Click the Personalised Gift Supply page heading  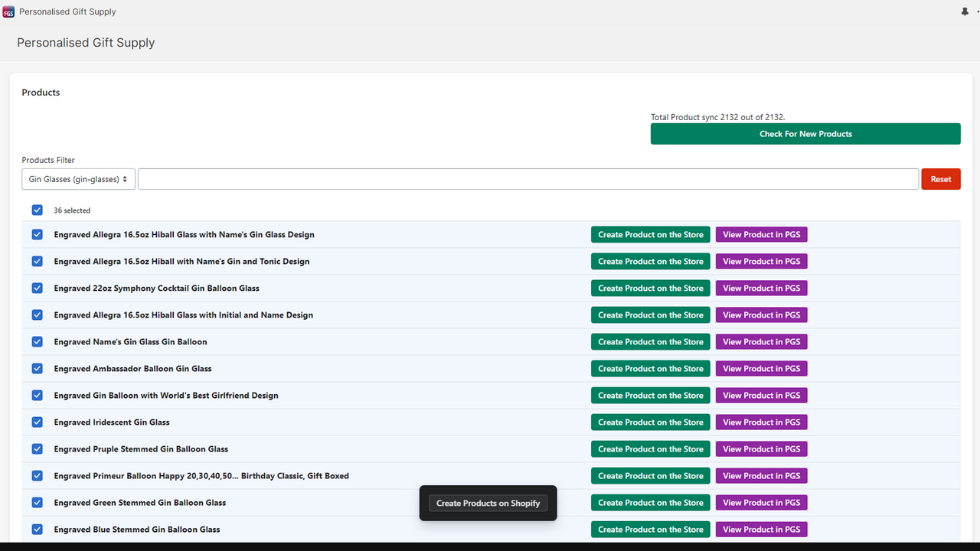tap(86, 43)
